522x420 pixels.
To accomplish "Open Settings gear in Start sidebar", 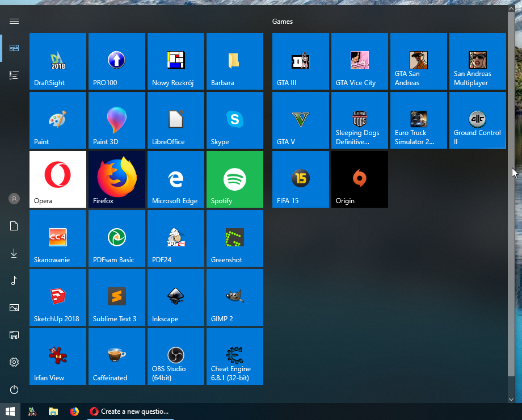I will coord(14,362).
